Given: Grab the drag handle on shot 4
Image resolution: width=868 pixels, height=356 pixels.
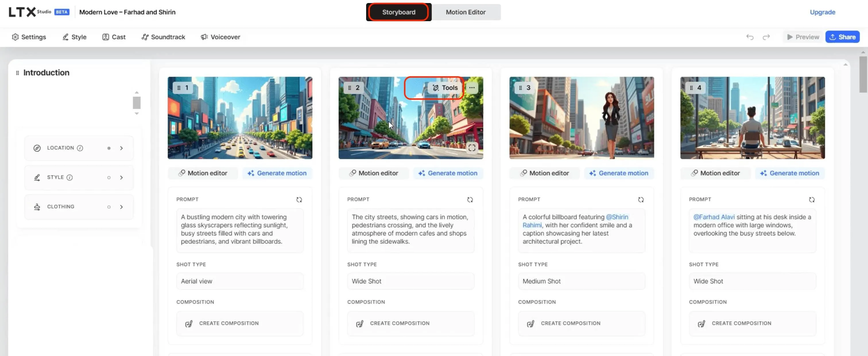Looking at the screenshot, I should click(x=691, y=88).
